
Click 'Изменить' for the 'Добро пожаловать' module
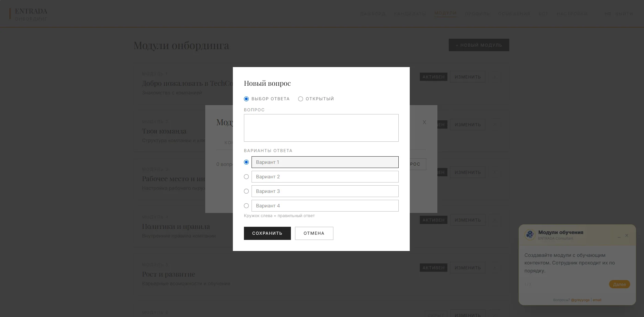468,77
